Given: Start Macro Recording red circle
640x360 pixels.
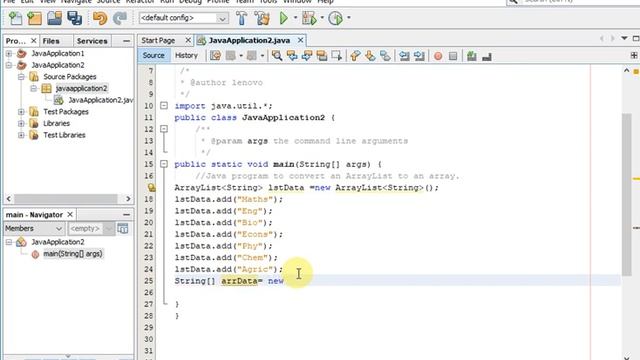Looking at the screenshot, I should click(438, 56).
